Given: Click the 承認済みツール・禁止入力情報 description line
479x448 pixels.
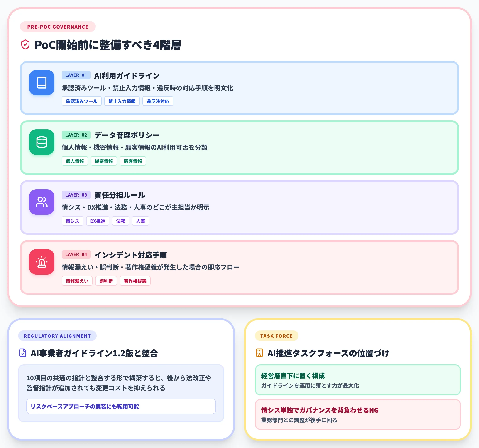Looking at the screenshot, I should tap(147, 88).
